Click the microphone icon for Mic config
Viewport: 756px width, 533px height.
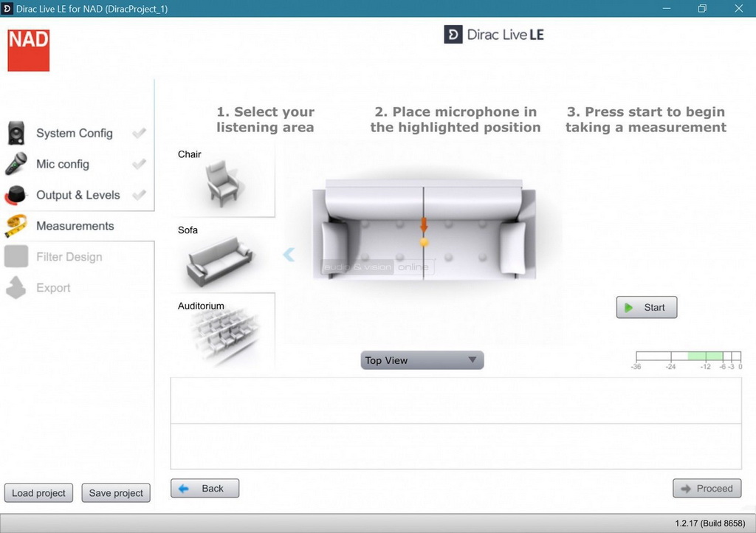[x=16, y=164]
